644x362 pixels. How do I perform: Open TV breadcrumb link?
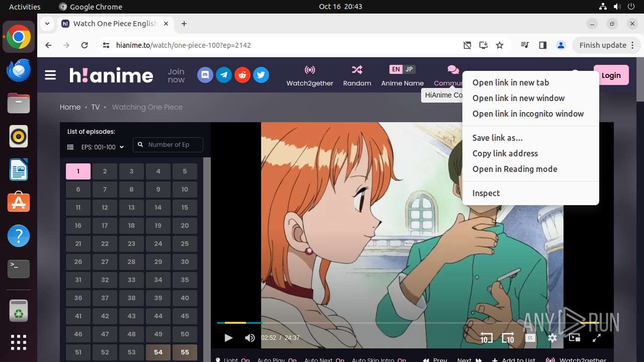[x=95, y=107]
